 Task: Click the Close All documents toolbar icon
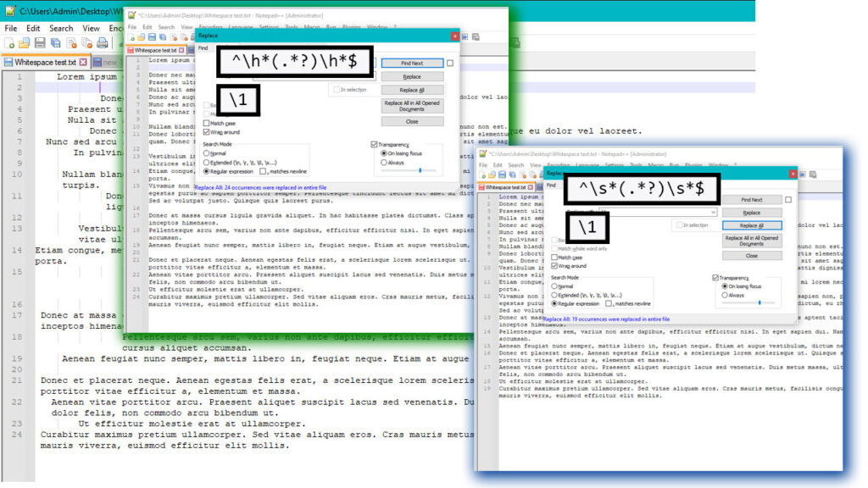(87, 42)
